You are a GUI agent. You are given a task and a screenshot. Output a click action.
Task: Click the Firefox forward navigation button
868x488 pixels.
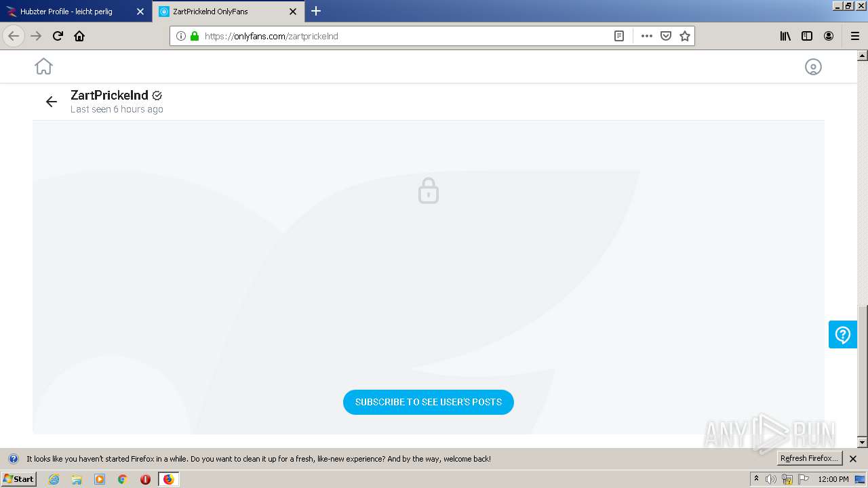point(36,36)
